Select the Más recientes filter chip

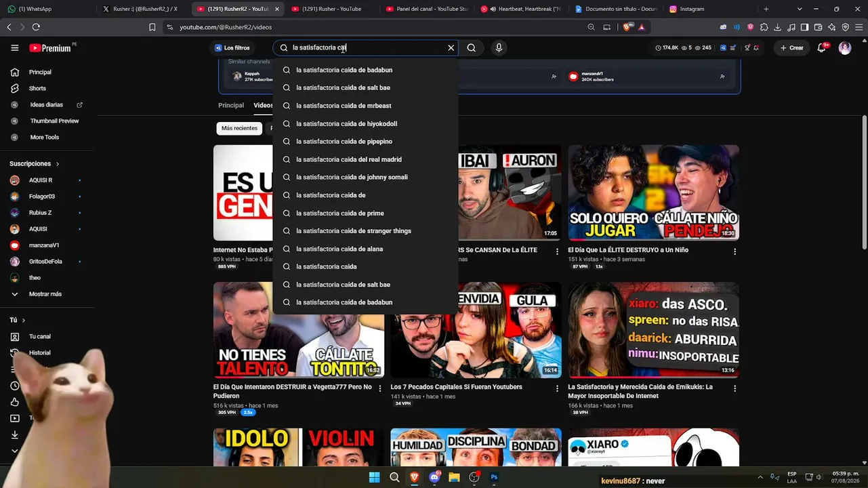point(239,128)
